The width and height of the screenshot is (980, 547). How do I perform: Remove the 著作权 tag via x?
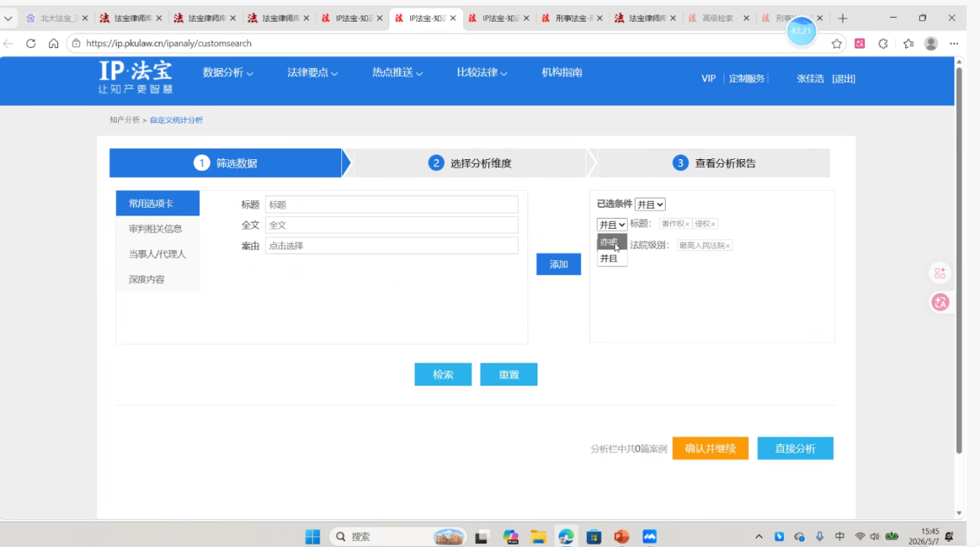pos(687,224)
